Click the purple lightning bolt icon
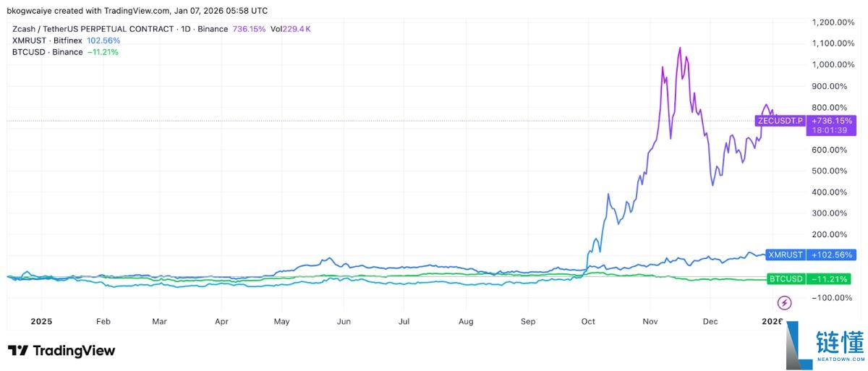Viewport: 868px width, 371px height. tap(783, 302)
